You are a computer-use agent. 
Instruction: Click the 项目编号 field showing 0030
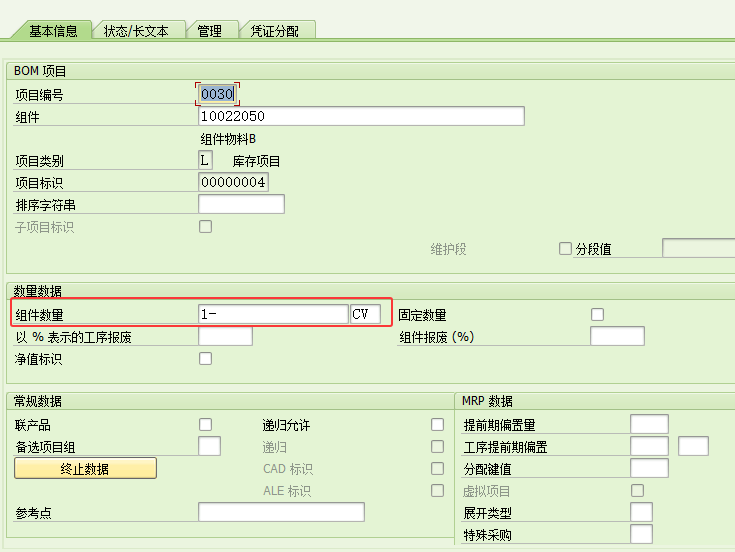coord(217,94)
